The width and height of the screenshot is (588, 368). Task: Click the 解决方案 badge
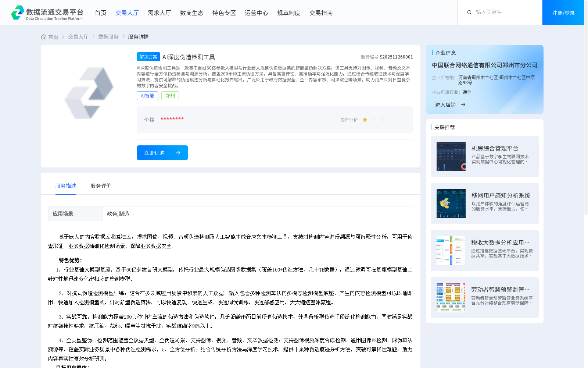(148, 57)
